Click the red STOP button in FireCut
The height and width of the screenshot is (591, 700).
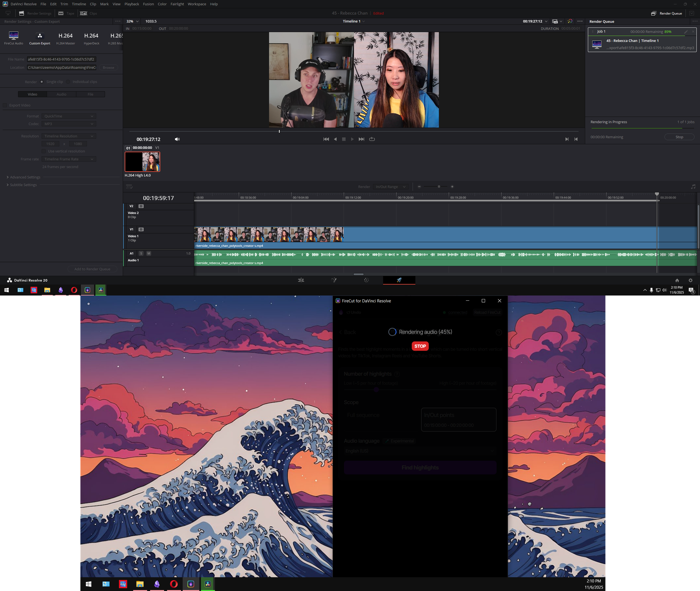(x=420, y=346)
